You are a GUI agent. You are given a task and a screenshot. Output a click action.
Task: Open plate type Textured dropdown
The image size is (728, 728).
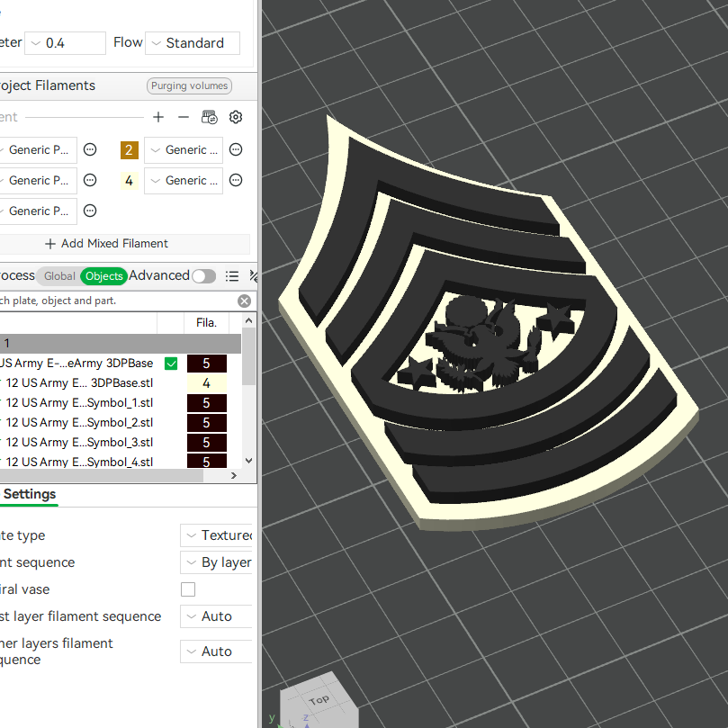216,535
